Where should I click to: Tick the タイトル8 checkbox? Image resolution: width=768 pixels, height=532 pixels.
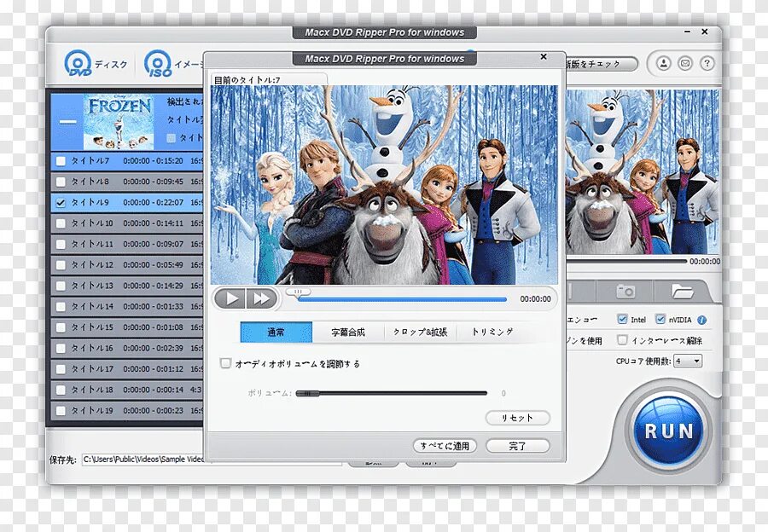[x=61, y=182]
